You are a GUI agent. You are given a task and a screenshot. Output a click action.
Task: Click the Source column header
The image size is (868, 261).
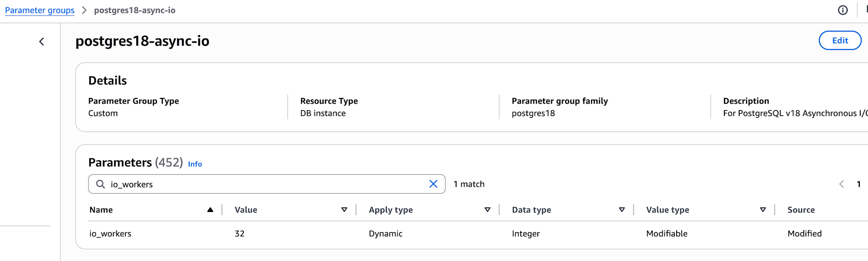(x=801, y=210)
